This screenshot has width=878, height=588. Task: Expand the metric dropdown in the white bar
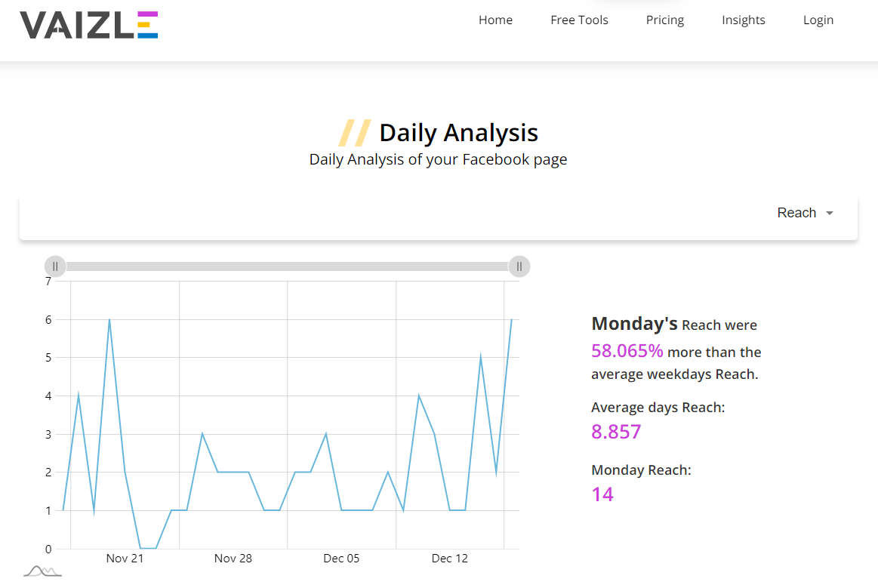805,212
